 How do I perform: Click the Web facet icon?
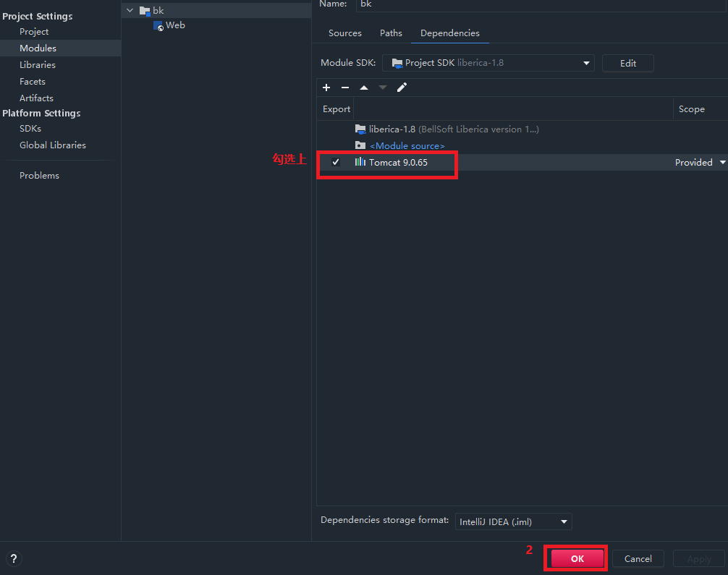point(158,25)
